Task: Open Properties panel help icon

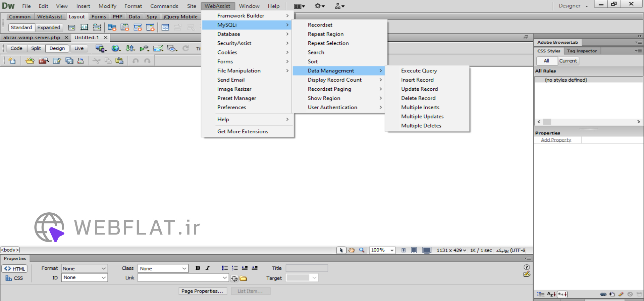Action: coord(527,267)
